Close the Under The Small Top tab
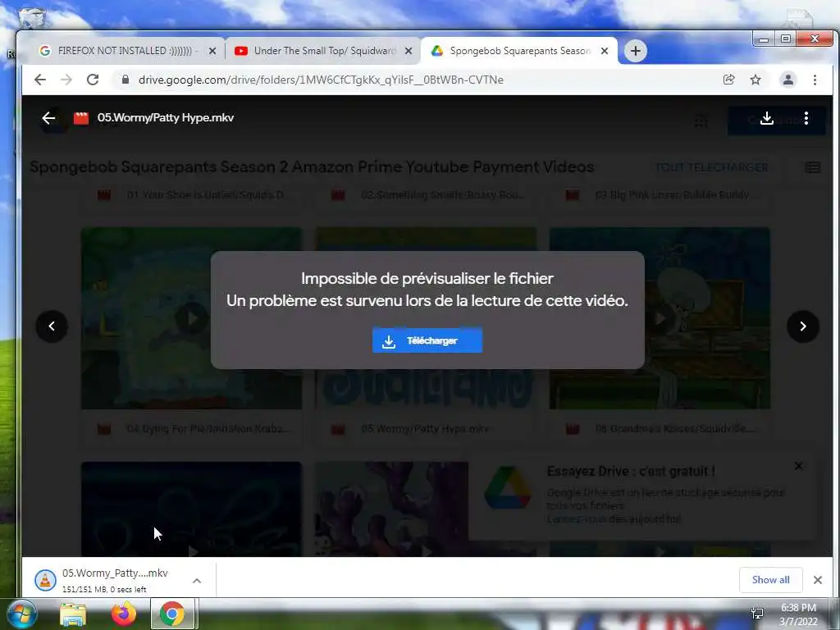Image resolution: width=840 pixels, height=630 pixels. tap(409, 51)
